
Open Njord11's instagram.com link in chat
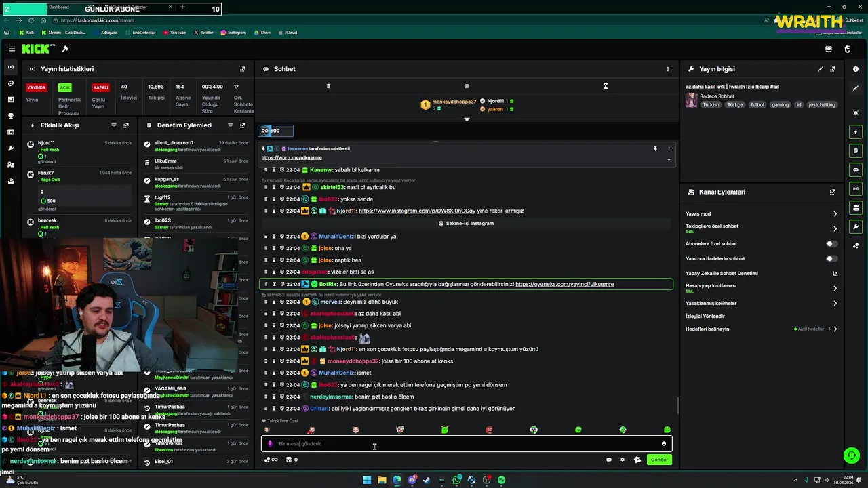point(417,211)
